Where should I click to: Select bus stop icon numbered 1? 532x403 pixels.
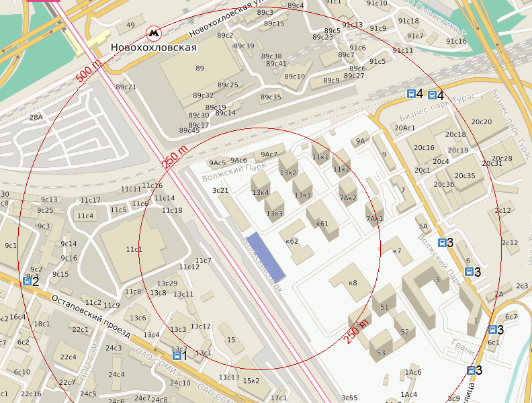tap(177, 356)
